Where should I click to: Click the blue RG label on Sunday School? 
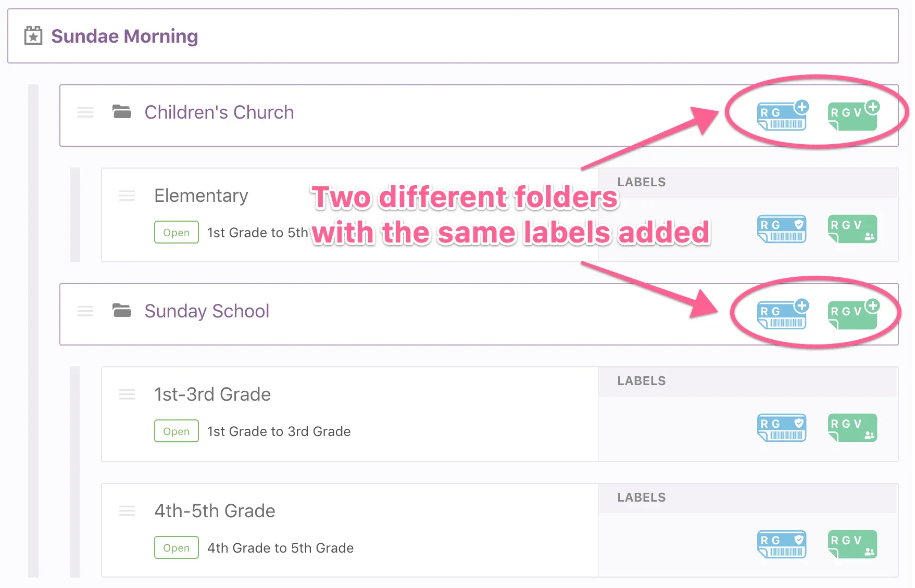(x=781, y=315)
